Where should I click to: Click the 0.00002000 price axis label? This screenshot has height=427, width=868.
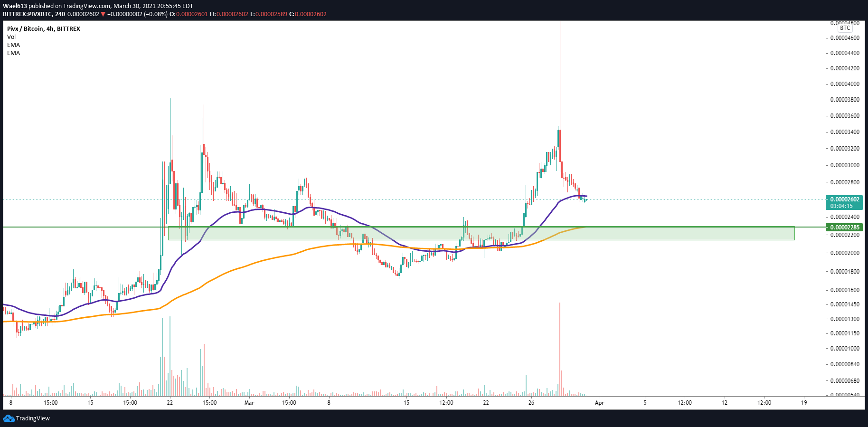pos(845,253)
